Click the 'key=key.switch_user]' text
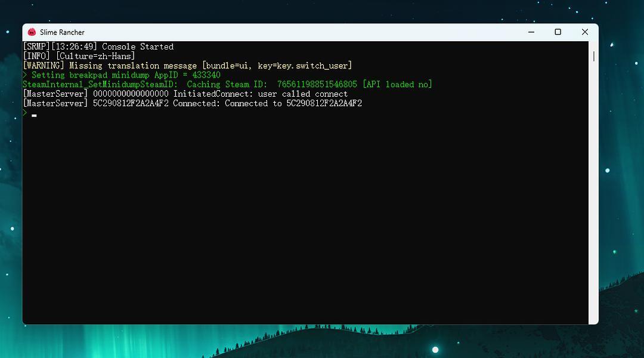The width and height of the screenshot is (644, 358). click(x=305, y=66)
